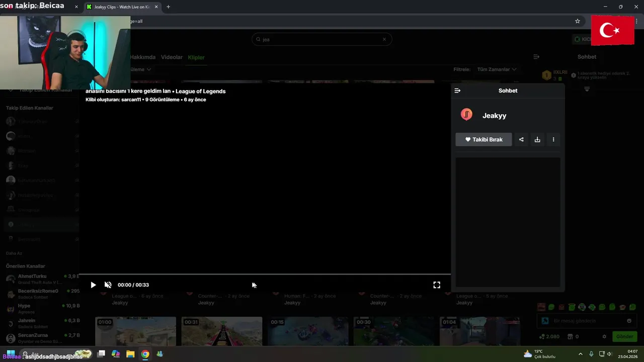Image resolution: width=644 pixels, height=362 pixels.
Task: Open the SercanZurna recommended channel
Action: (42, 338)
